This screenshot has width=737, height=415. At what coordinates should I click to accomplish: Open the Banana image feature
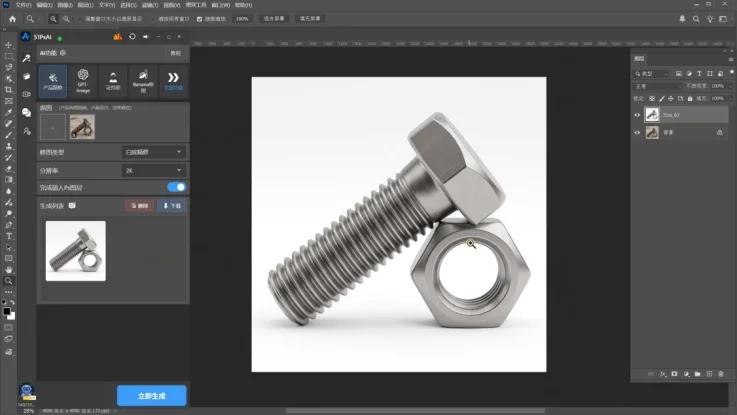click(143, 81)
